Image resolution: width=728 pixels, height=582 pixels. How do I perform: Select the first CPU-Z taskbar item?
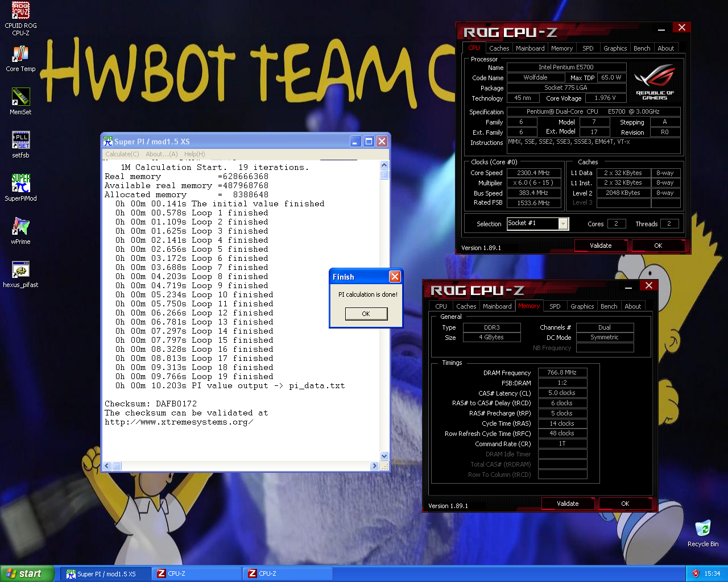point(197,573)
